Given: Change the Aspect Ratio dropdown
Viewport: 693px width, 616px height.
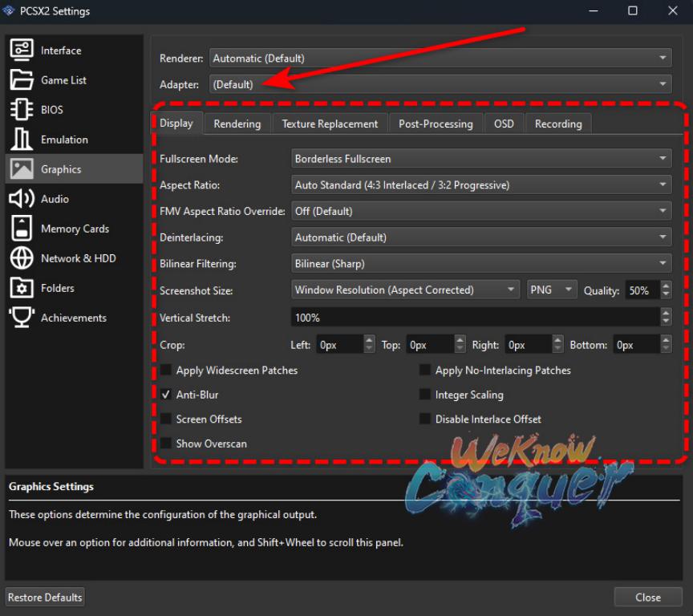Looking at the screenshot, I should (x=481, y=184).
